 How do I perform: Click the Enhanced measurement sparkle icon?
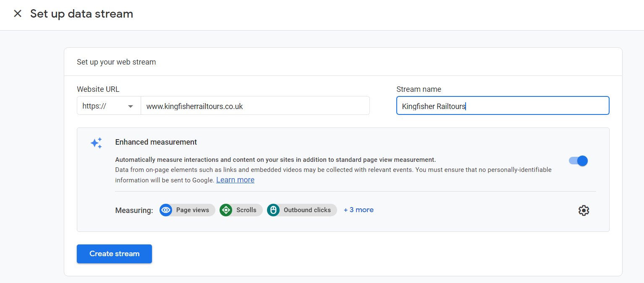coord(96,143)
